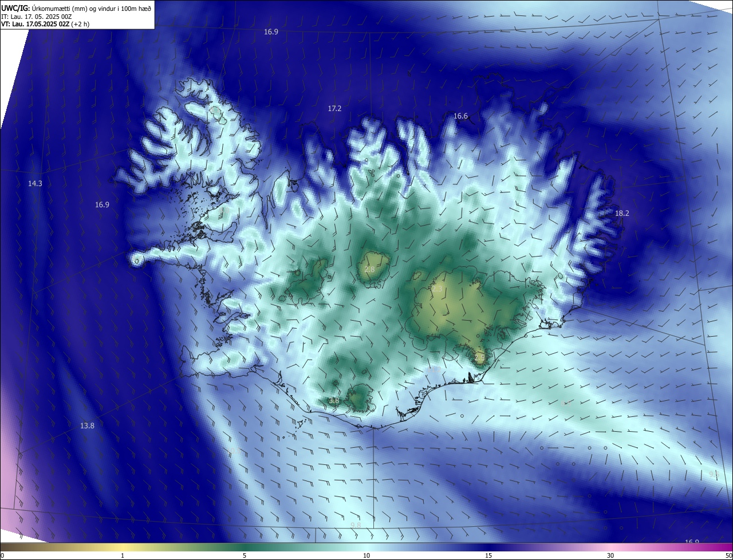The height and width of the screenshot is (560, 733).
Task: Click the colorbar label 5
Action: tap(245, 555)
